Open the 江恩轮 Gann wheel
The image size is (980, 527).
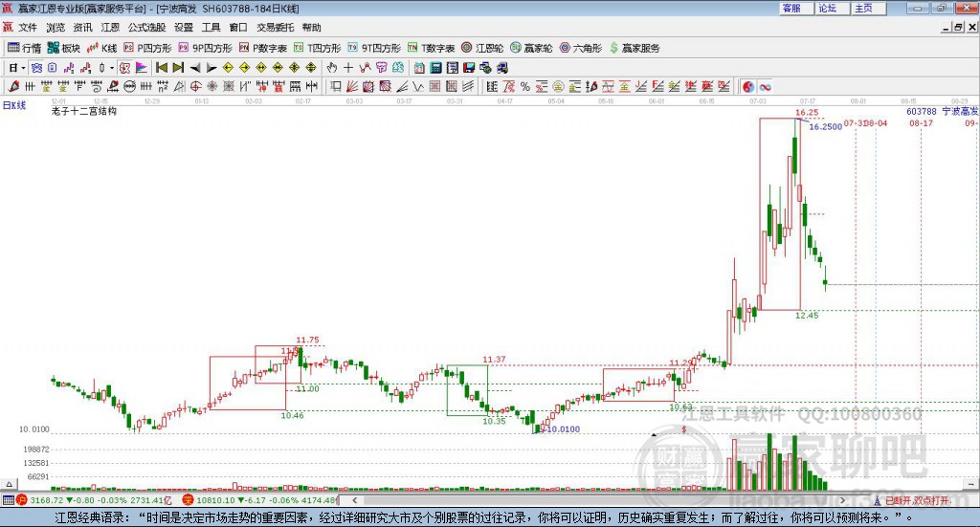[482, 48]
